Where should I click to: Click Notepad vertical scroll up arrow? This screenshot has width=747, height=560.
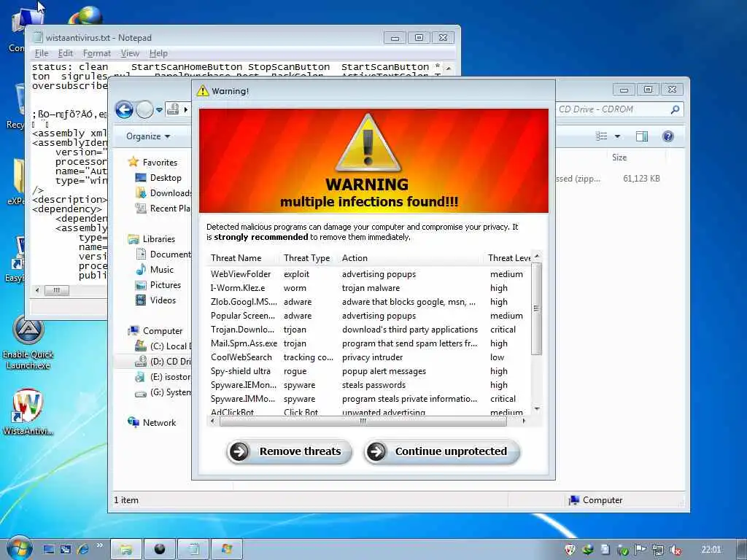click(x=449, y=68)
